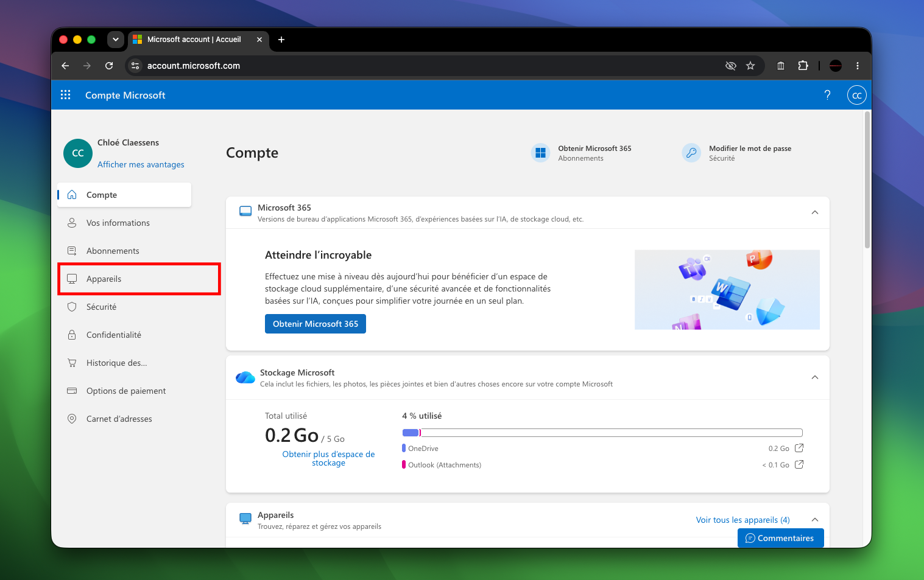Click the "4 % utilisé" label
The image size is (924, 580).
coord(422,416)
